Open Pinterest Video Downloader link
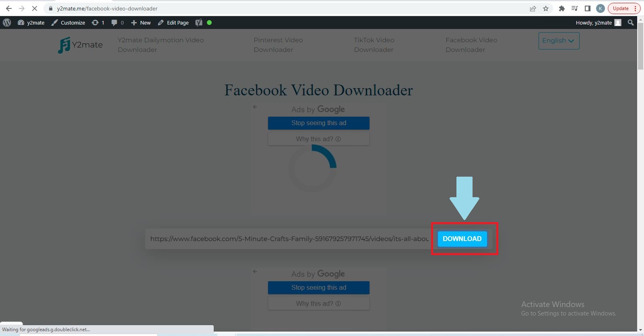 click(x=278, y=45)
